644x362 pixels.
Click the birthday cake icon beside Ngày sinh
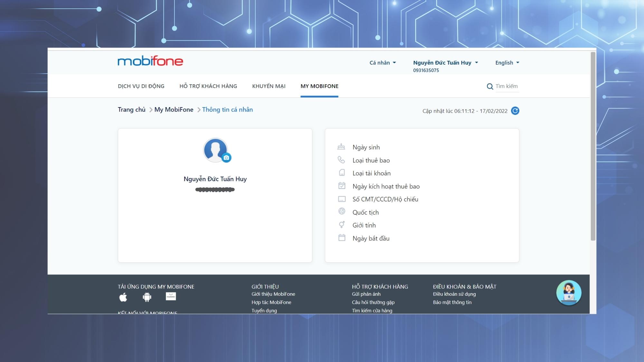tap(341, 147)
